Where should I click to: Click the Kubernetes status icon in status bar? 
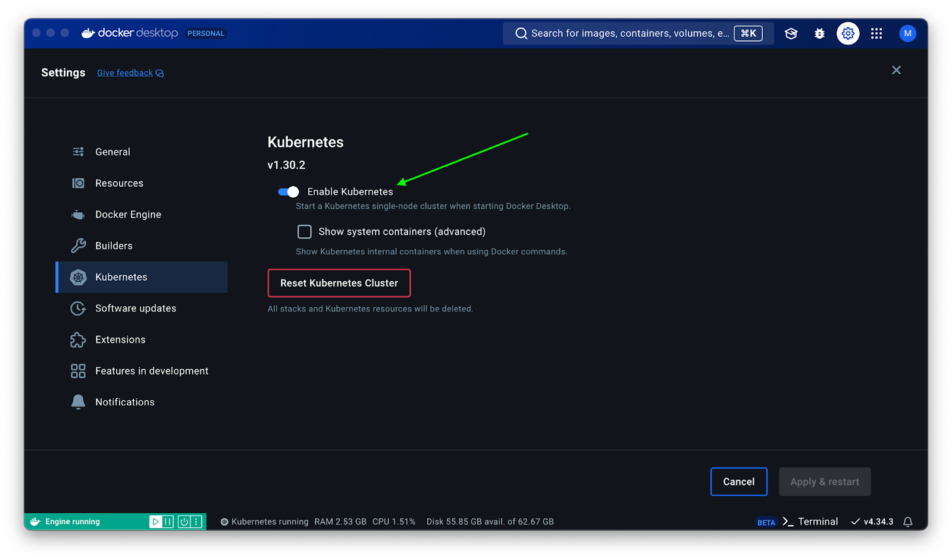pos(224,522)
